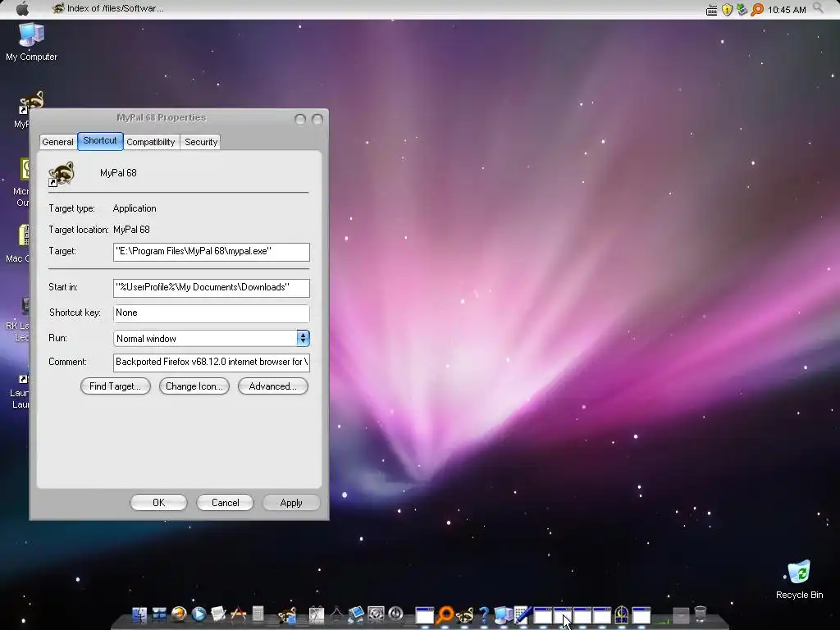This screenshot has width=840, height=630.
Task: Click the night sky window icon in dock
Action: click(x=622, y=615)
